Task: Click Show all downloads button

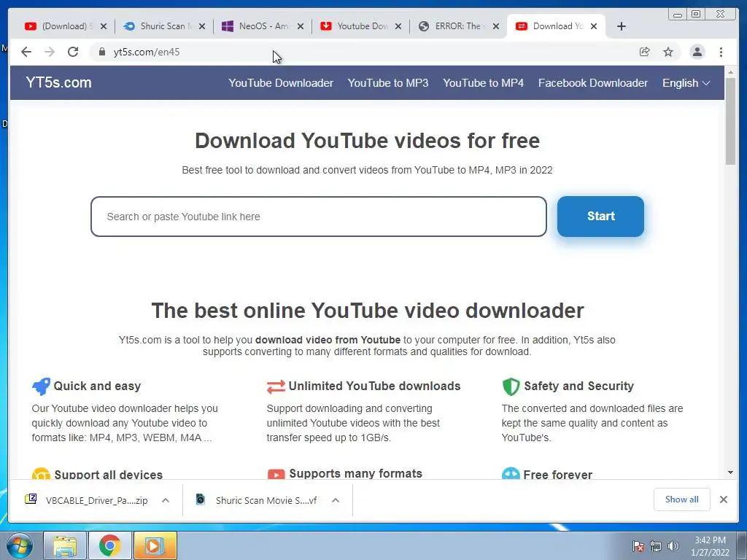Action: [682, 499]
